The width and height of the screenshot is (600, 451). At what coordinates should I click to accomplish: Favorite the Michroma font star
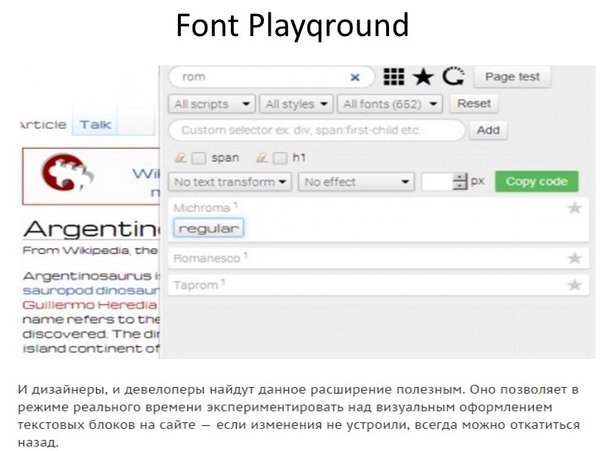click(574, 208)
